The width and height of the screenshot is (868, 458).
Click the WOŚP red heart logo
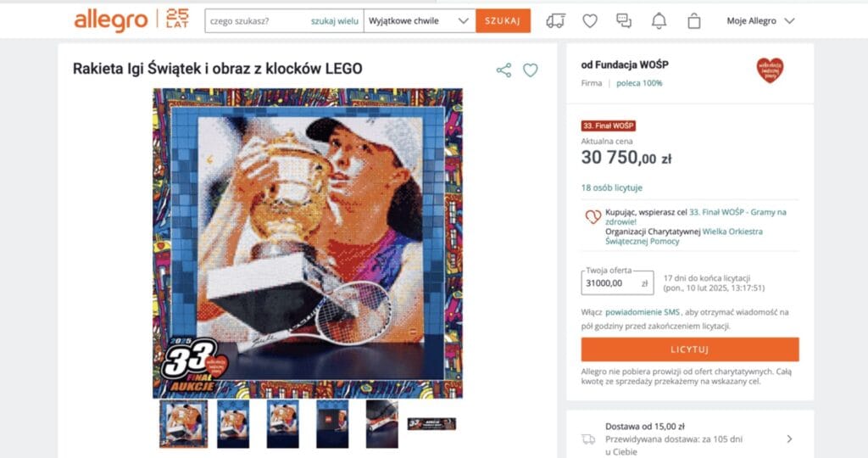click(770, 70)
